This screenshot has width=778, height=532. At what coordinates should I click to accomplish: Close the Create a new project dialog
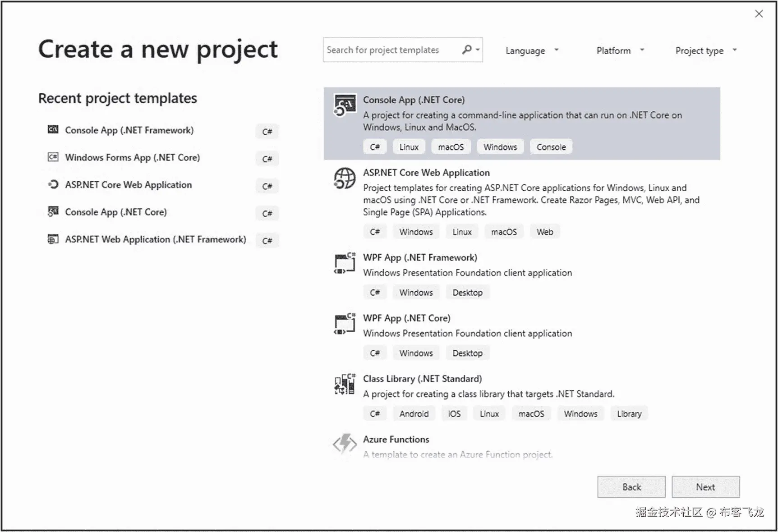(x=759, y=14)
